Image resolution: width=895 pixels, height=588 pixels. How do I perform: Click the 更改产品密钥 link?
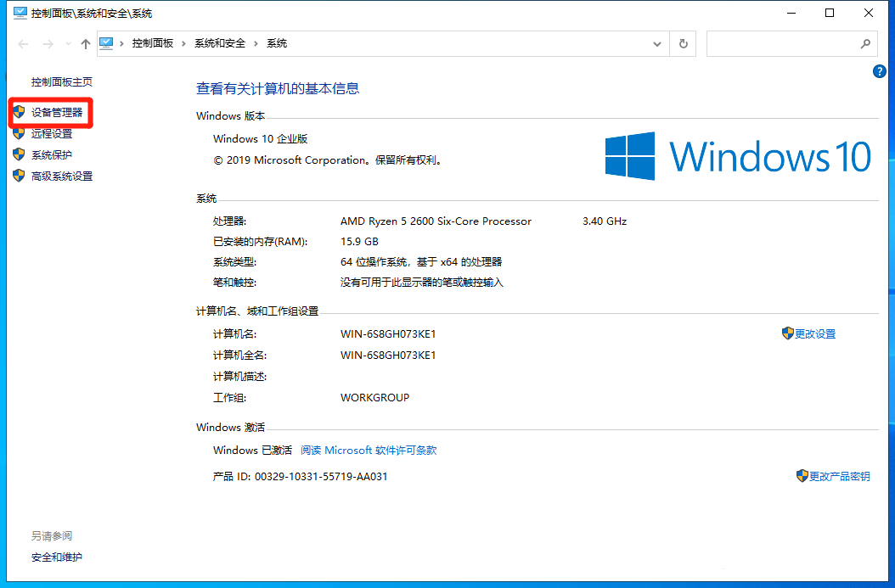click(x=840, y=477)
